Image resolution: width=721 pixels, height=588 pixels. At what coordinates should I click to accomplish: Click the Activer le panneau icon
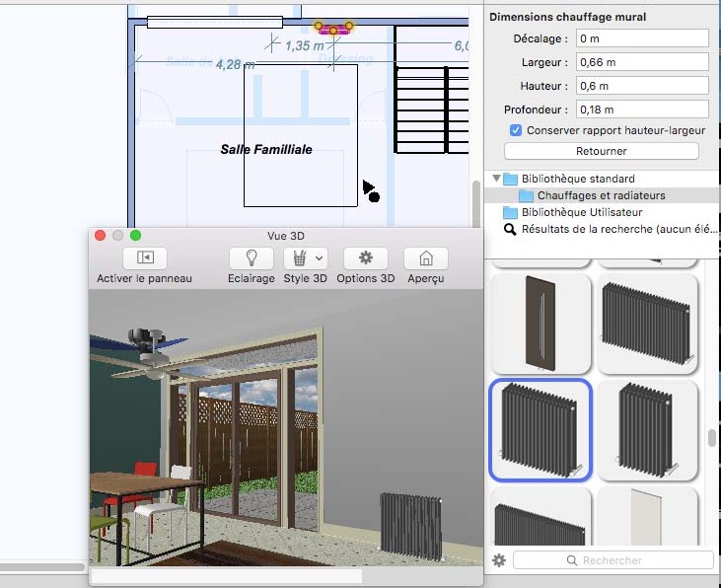[144, 258]
